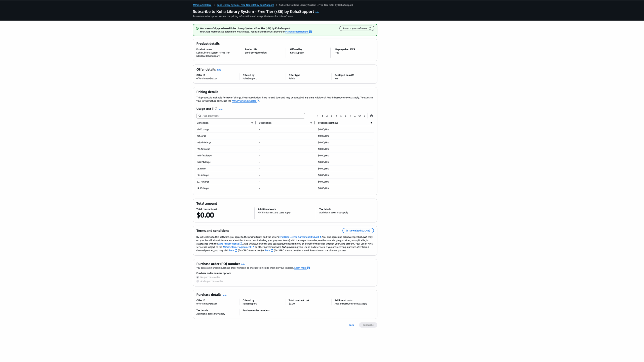
Task: Open AWS Pricing Calculator link
Action: [245, 101]
